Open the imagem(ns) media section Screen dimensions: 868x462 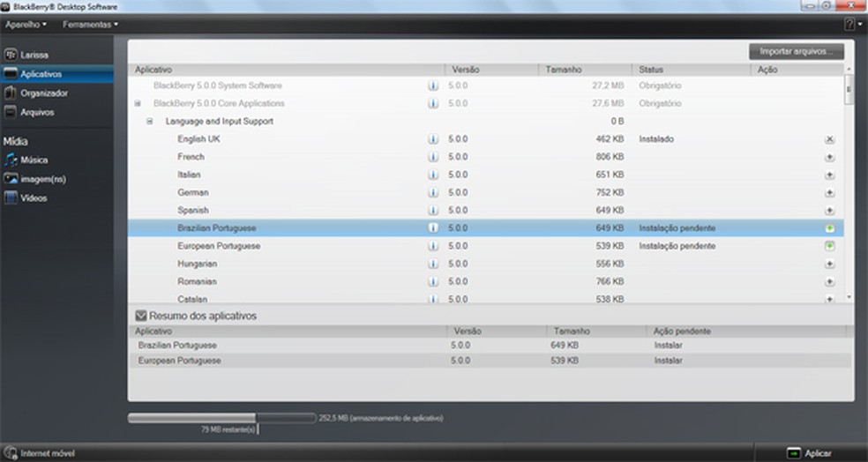(35, 179)
